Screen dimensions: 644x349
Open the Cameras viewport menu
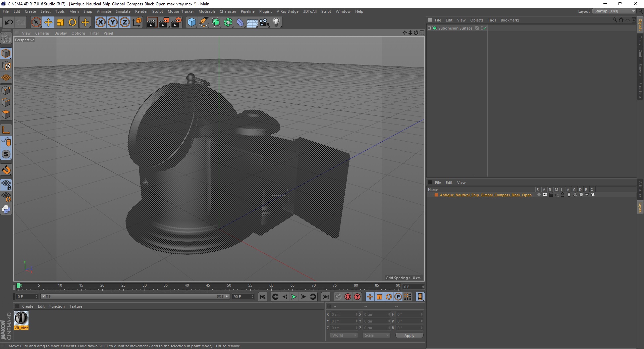[42, 33]
